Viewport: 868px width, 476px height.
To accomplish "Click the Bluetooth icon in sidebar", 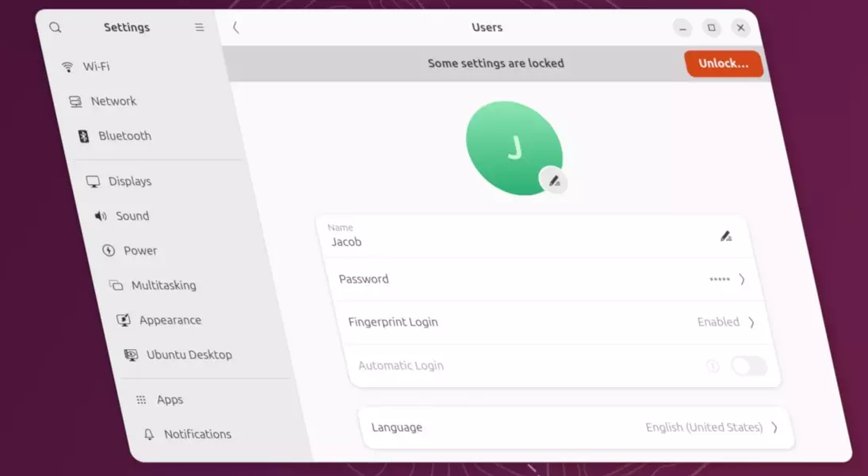I will (83, 136).
